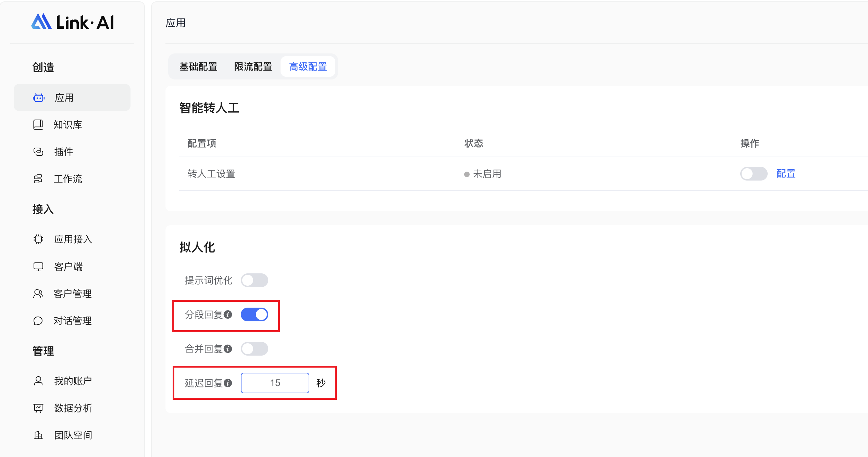Screen dimensions: 868x457
Task: Go to 应用接入 in sidebar
Action: (72, 239)
